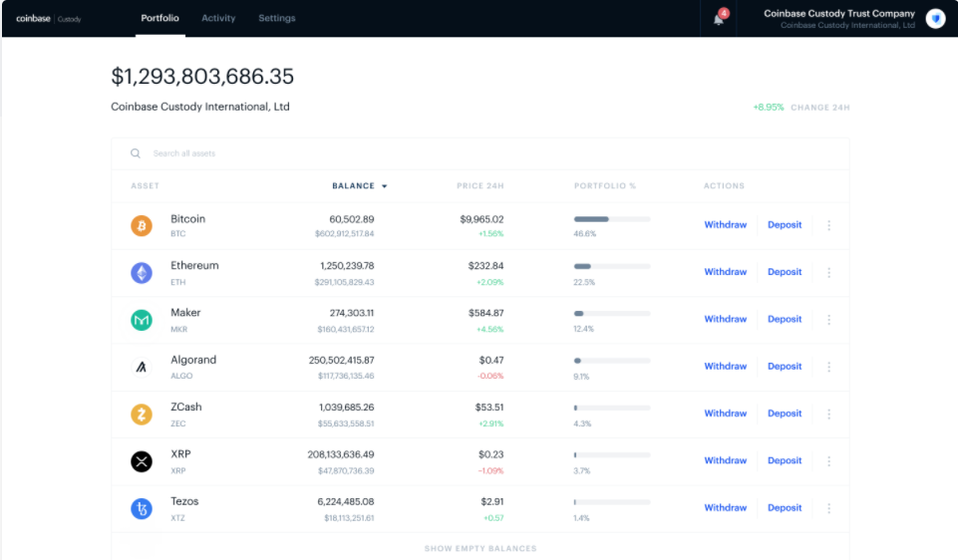Image resolution: width=958 pixels, height=560 pixels.
Task: Click Maker balance 274,303.11
Action: [352, 313]
